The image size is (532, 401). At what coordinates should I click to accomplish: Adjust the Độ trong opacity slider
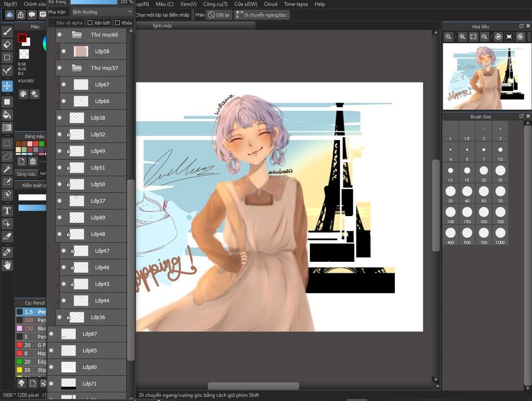94,2
